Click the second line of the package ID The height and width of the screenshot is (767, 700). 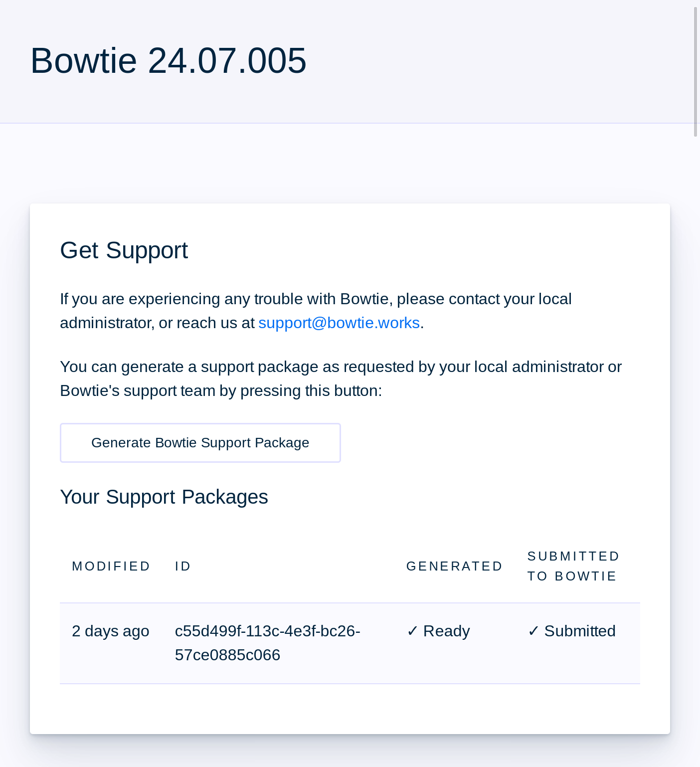227,655
